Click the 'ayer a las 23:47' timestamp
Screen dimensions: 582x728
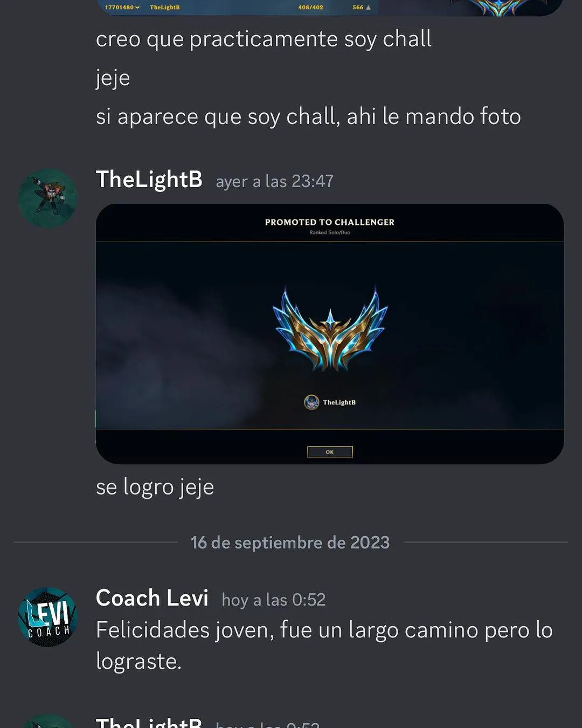pos(275,181)
